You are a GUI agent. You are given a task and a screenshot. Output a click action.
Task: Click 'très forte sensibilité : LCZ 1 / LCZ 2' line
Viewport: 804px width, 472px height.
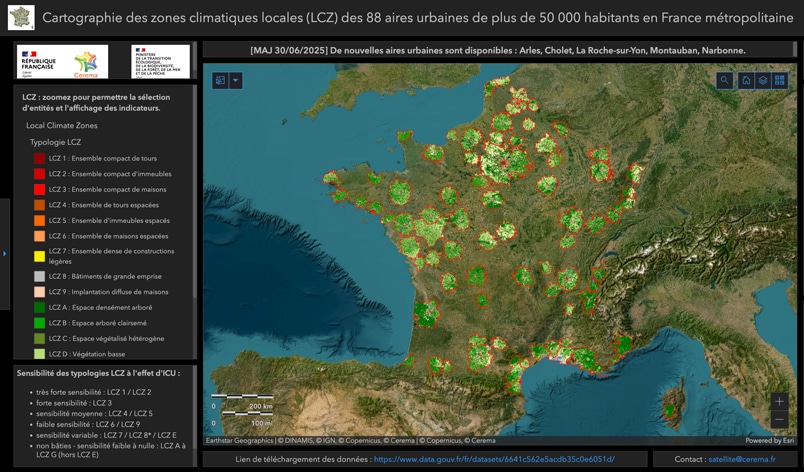[x=94, y=392]
